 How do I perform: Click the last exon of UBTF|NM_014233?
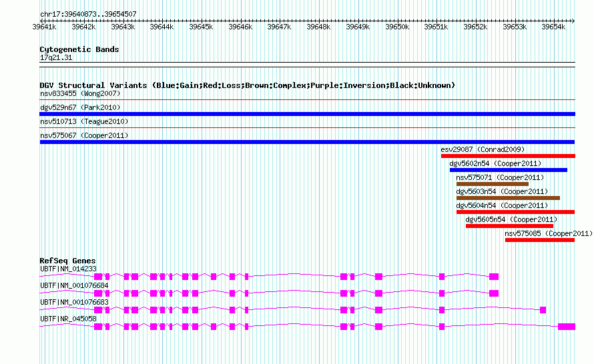pos(494,277)
